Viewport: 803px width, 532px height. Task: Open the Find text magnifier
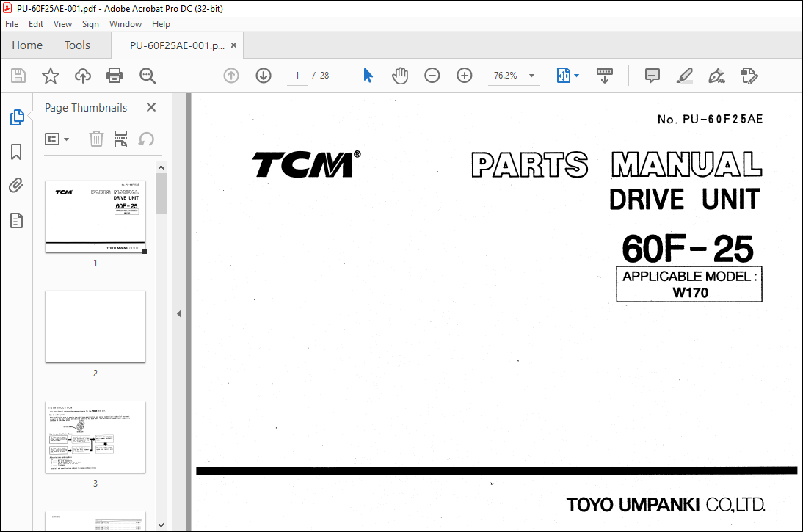point(148,76)
